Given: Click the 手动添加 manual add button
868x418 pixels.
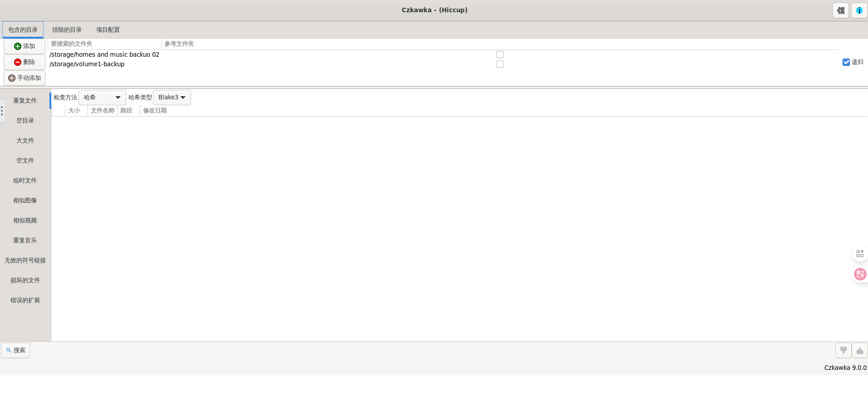Looking at the screenshot, I should pos(25,78).
